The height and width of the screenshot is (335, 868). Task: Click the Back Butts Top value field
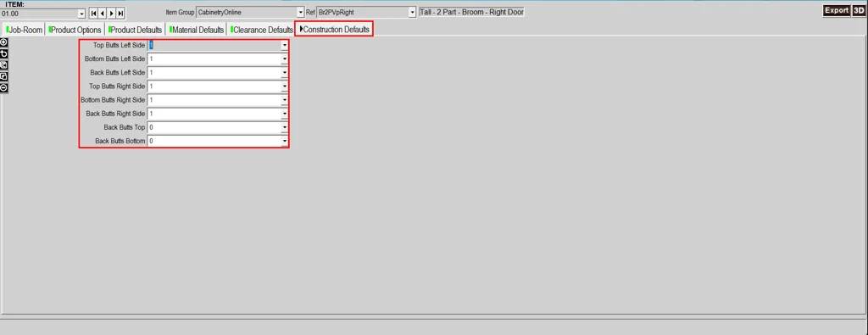[214, 128]
